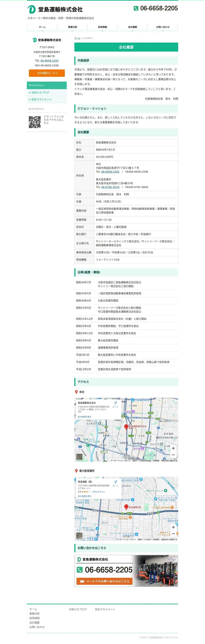The width and height of the screenshot is (205, 644).
Task: Click 拡大地図を表示 on 東大阪営業所 map
Action: click(85, 496)
